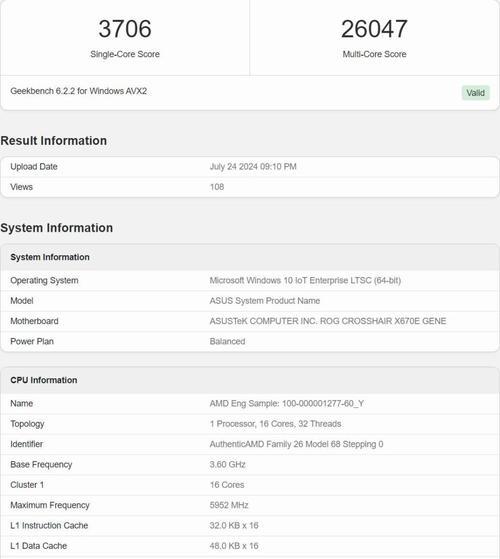Select the ROG CROSSHAIR X670E GENE motherboard text
The image size is (500, 559).
(x=383, y=321)
